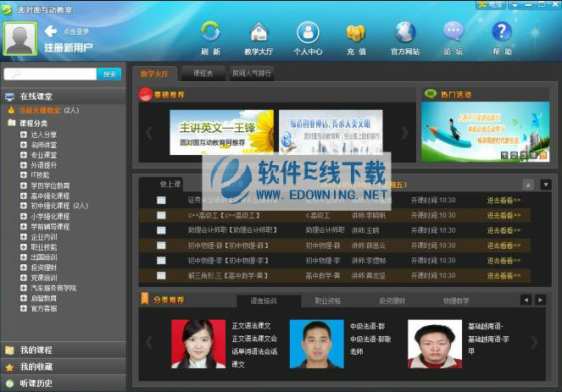This screenshot has width=562, height=392.
Task: Click the sidebar search input field
Action: (51, 74)
